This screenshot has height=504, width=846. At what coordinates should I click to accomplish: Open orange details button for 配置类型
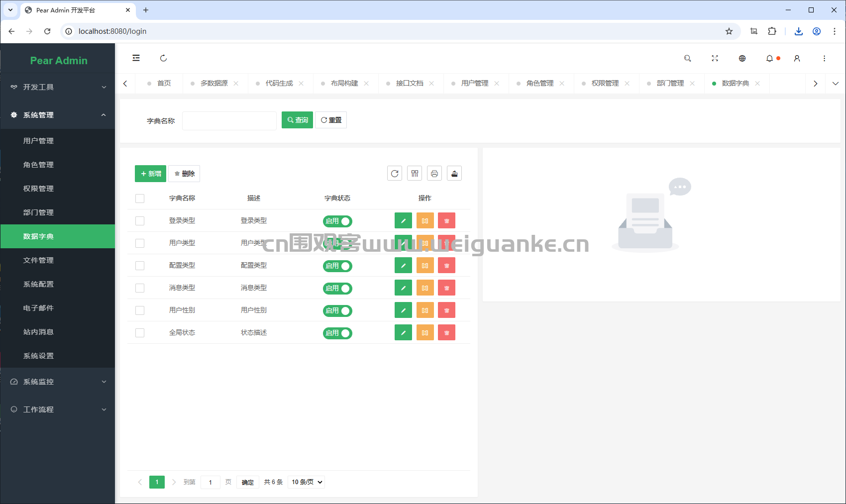(x=425, y=265)
